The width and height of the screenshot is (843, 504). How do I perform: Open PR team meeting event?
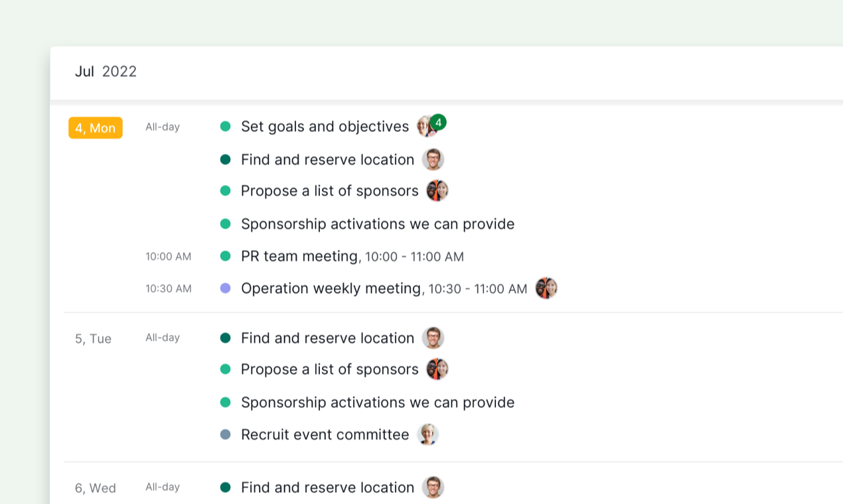(299, 257)
